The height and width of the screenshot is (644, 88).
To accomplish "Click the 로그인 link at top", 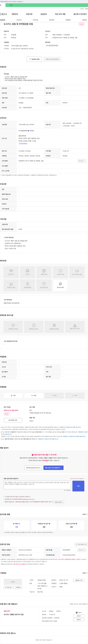I will (x=82, y=9).
